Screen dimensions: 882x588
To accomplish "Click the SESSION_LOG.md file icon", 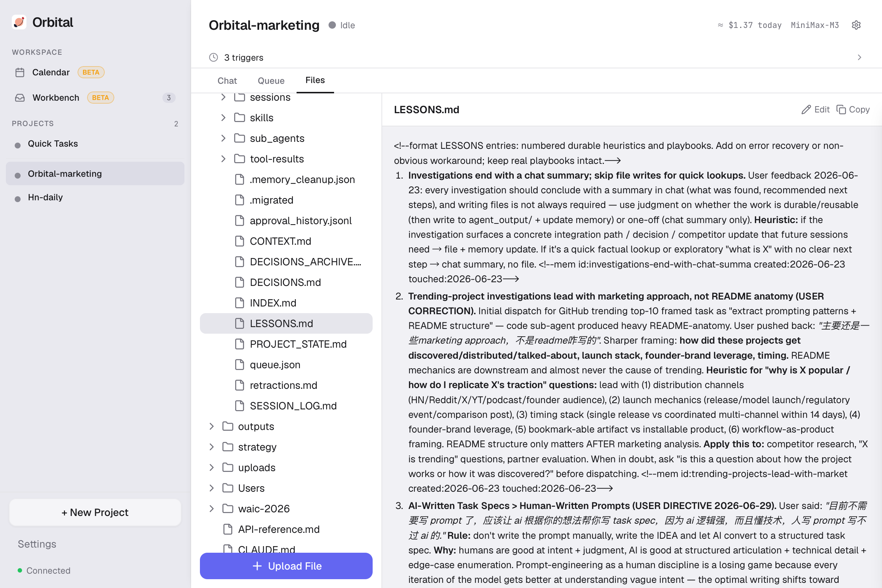I will click(240, 406).
